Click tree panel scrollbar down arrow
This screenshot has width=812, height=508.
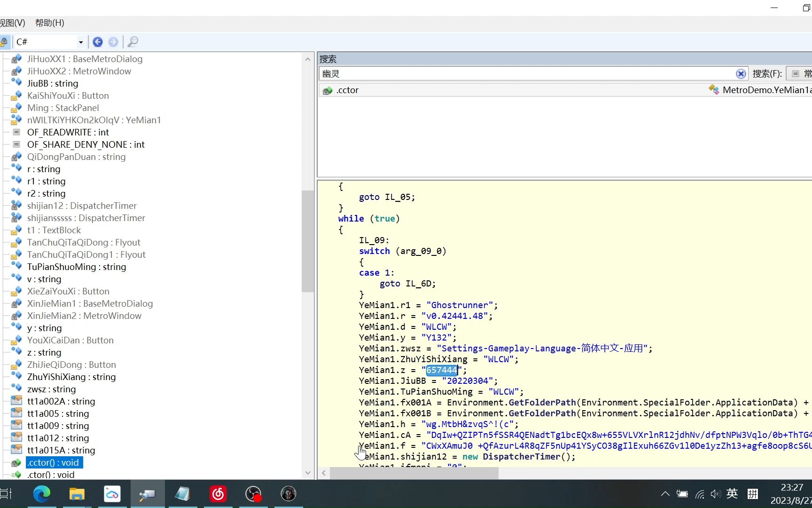coord(308,473)
